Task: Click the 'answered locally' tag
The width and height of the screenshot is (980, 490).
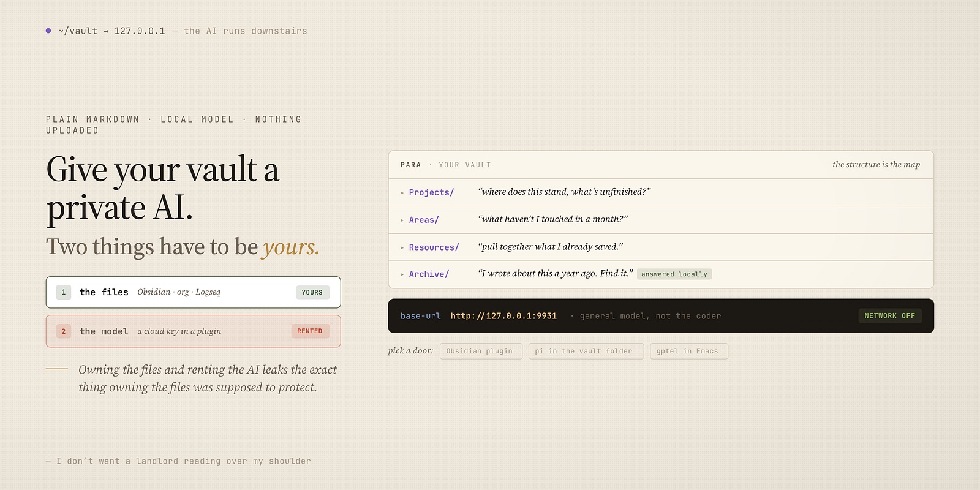Action: [674, 274]
